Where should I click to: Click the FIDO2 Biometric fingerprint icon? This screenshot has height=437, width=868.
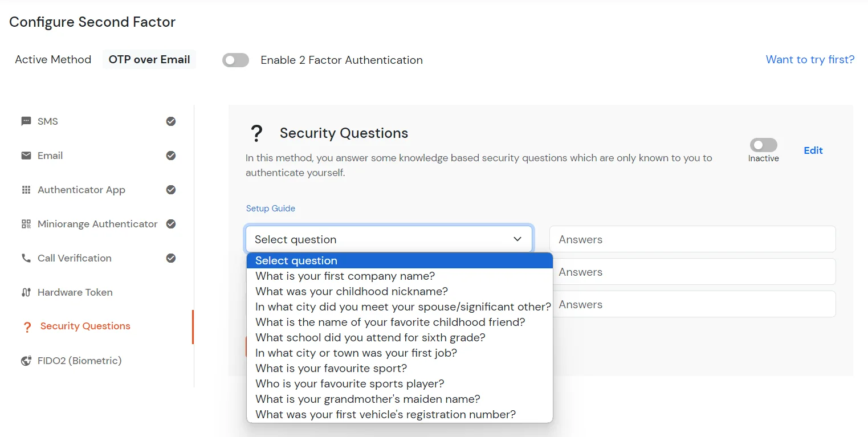pos(26,360)
